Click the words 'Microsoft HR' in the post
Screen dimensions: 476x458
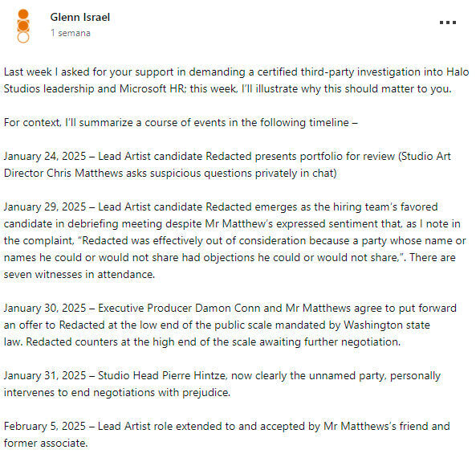(x=152, y=88)
